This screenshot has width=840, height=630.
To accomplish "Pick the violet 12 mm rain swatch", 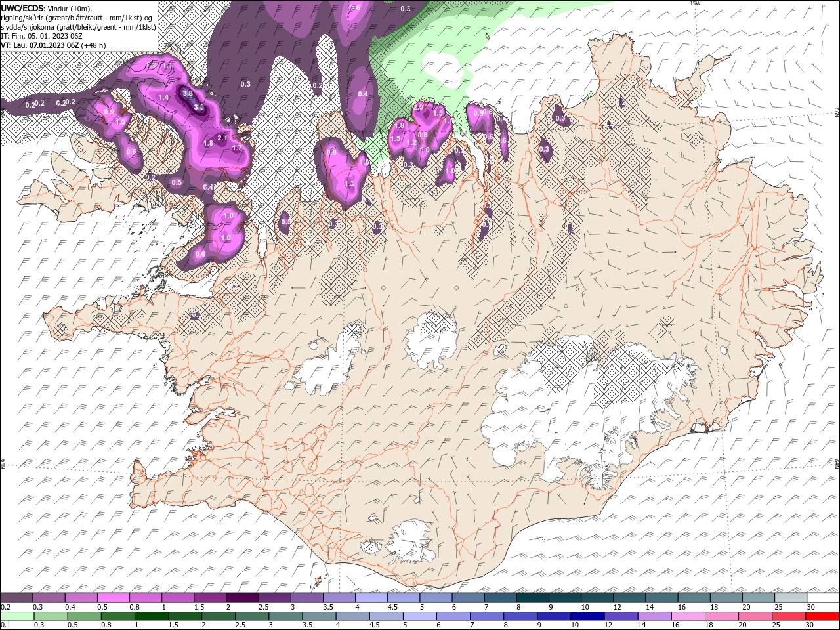I will tap(621, 616).
